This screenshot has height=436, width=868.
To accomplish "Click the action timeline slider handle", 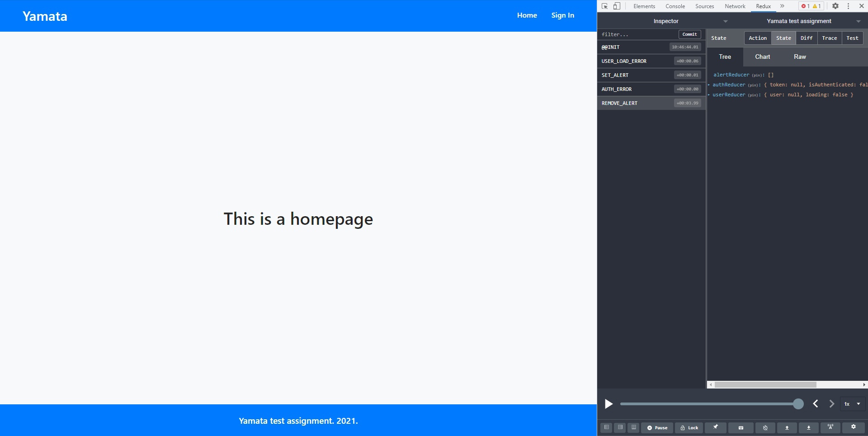I will click(x=798, y=404).
